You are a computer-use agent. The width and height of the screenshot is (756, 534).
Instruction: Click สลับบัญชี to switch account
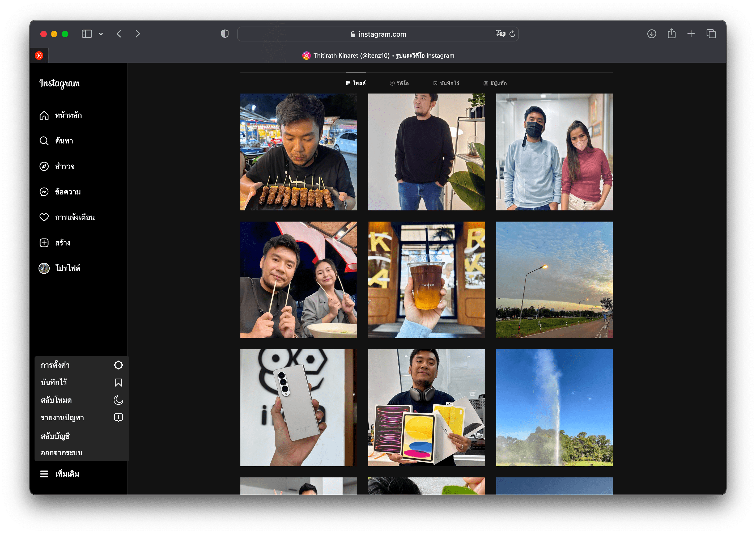[55, 436]
